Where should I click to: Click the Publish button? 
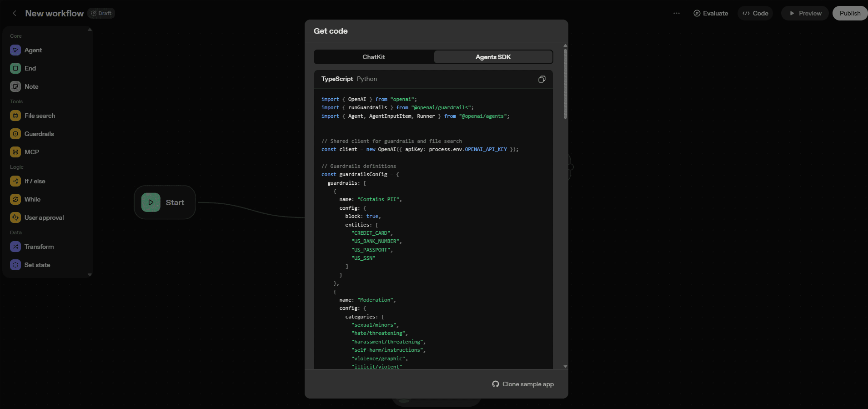[850, 13]
